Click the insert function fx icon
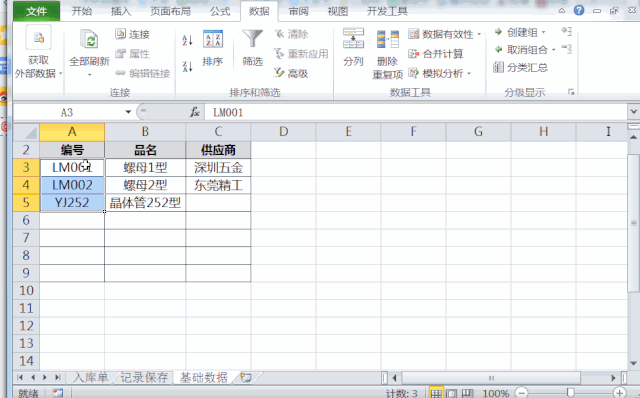 tap(195, 112)
